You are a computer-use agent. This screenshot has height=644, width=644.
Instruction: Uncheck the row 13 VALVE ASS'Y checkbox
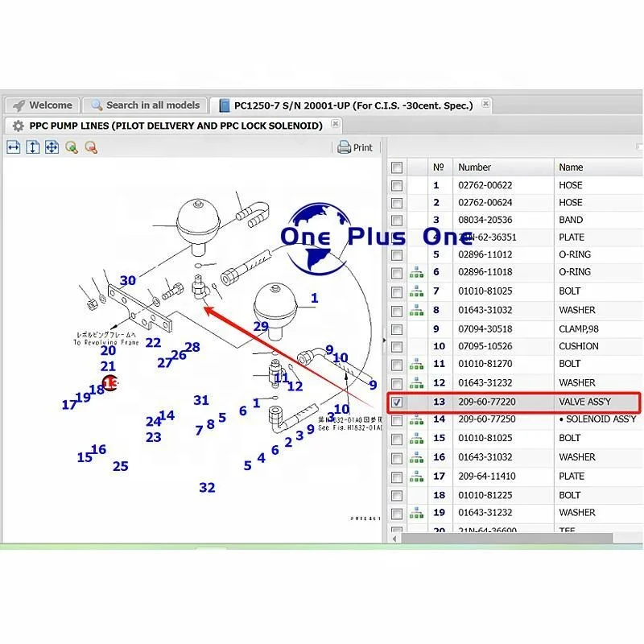[397, 402]
